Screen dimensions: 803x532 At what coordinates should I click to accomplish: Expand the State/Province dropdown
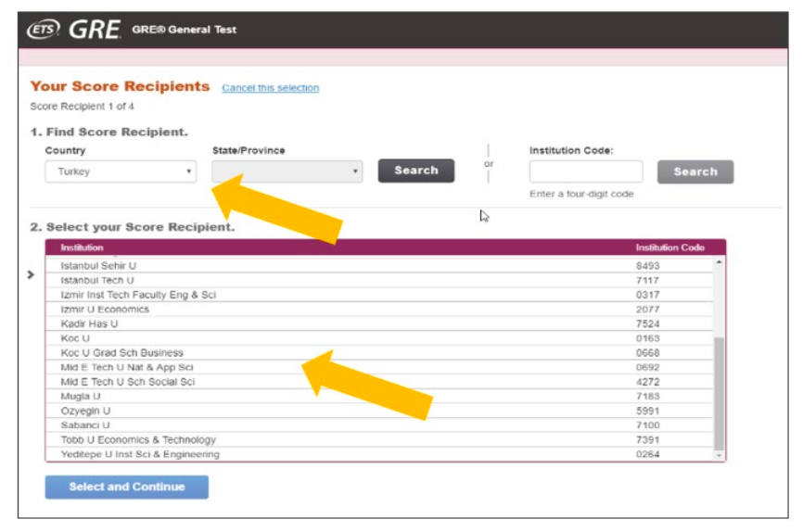pos(287,171)
